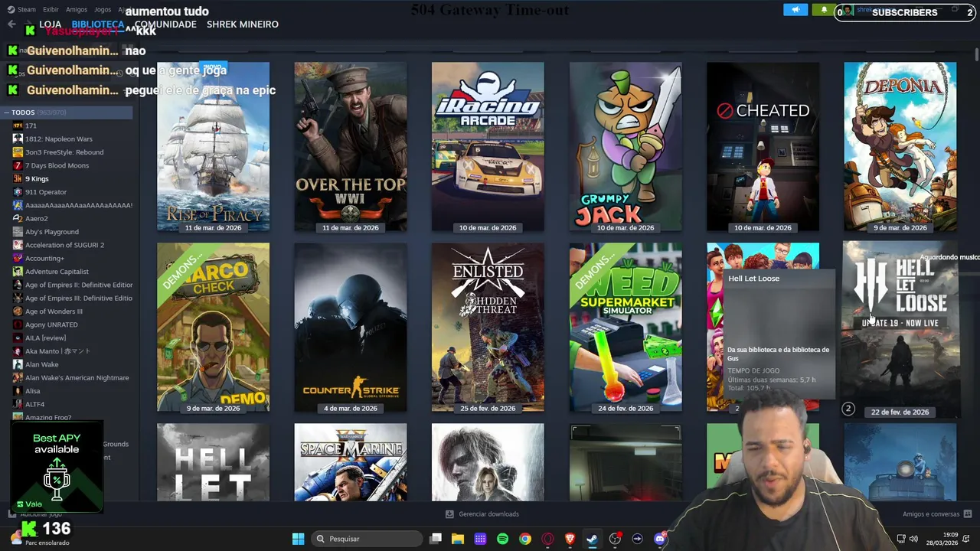Click the Gerenciar downloads link
The width and height of the screenshot is (980, 551).
pyautogui.click(x=482, y=514)
